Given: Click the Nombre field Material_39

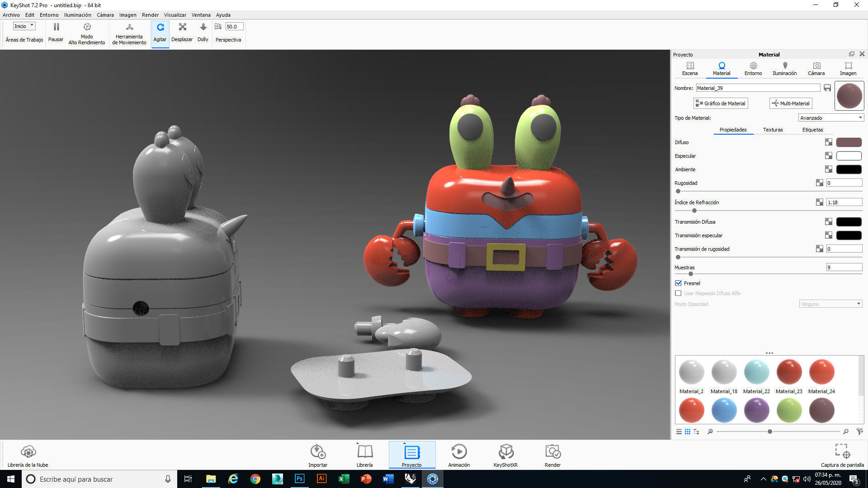Looking at the screenshot, I should click(758, 88).
